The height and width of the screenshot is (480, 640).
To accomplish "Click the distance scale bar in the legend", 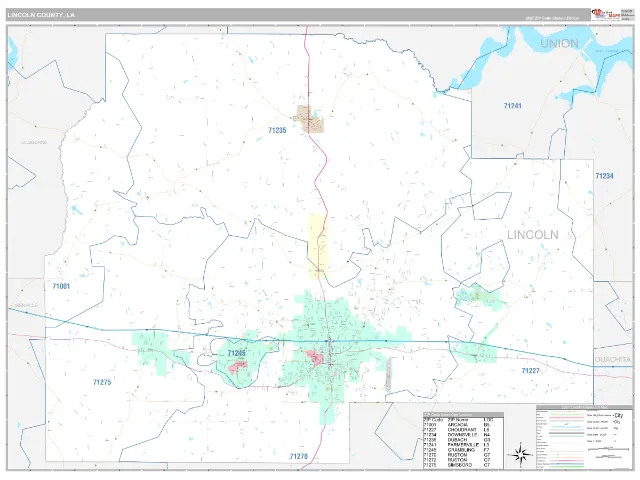I will [x=607, y=449].
